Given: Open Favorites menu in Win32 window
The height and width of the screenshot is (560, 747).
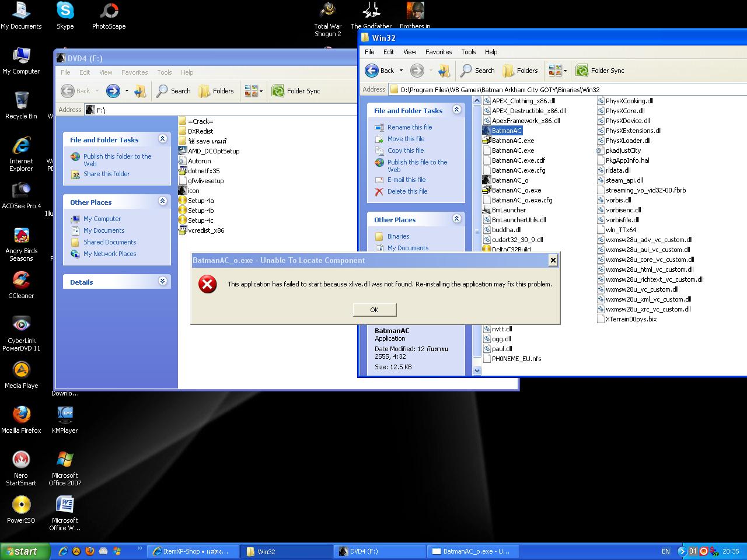Looking at the screenshot, I should coord(439,52).
